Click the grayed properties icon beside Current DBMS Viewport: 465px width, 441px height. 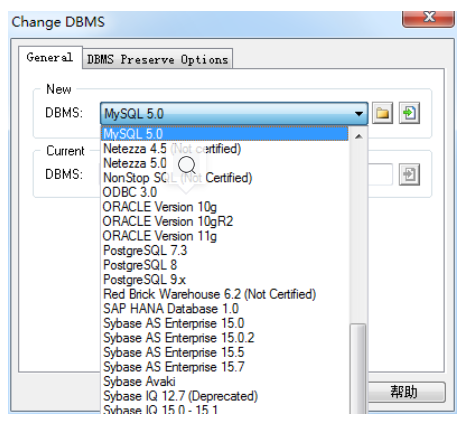[x=409, y=174]
